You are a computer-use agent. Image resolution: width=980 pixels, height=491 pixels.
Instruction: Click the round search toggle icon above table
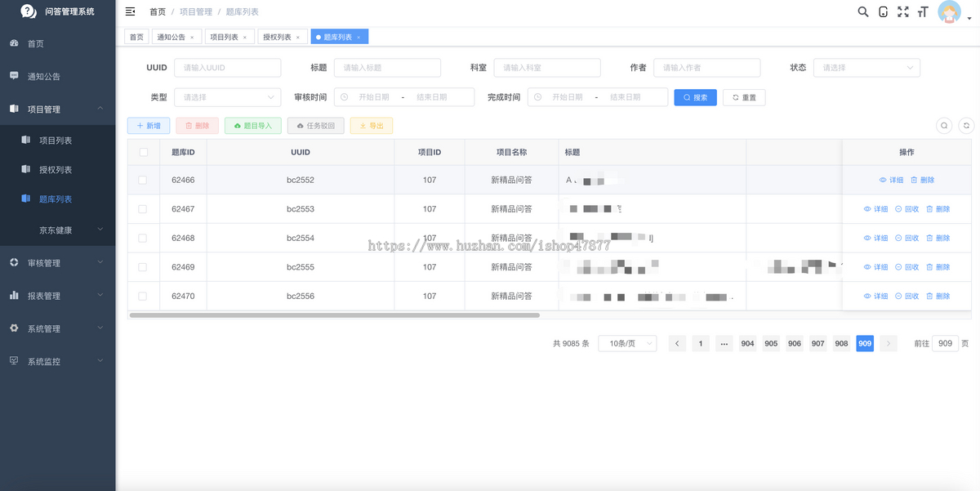(944, 126)
